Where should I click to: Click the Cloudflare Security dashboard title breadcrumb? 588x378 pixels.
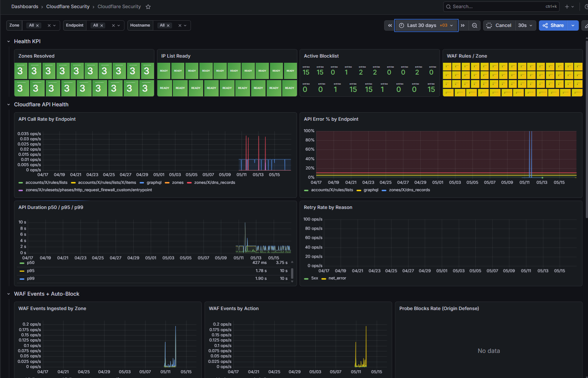[119, 7]
